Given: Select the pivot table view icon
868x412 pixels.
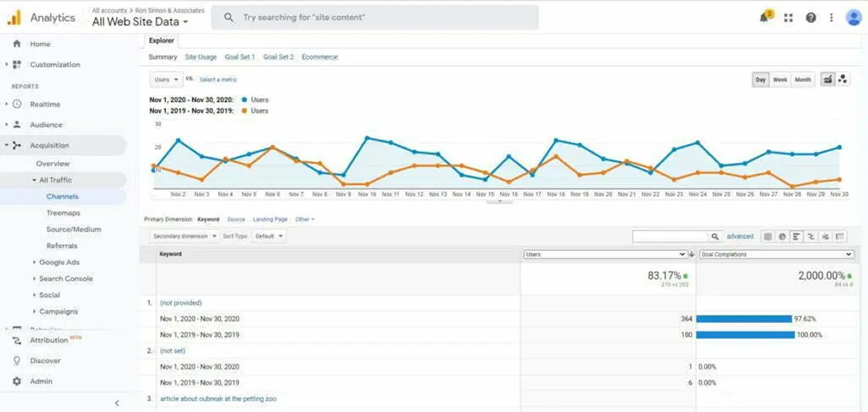Looking at the screenshot, I should [x=840, y=237].
